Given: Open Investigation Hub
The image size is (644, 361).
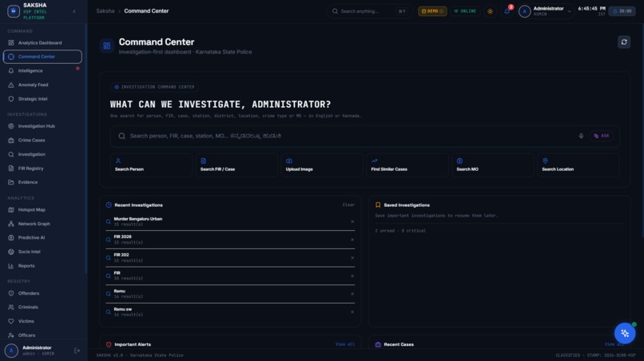Looking at the screenshot, I should tap(42, 126).
